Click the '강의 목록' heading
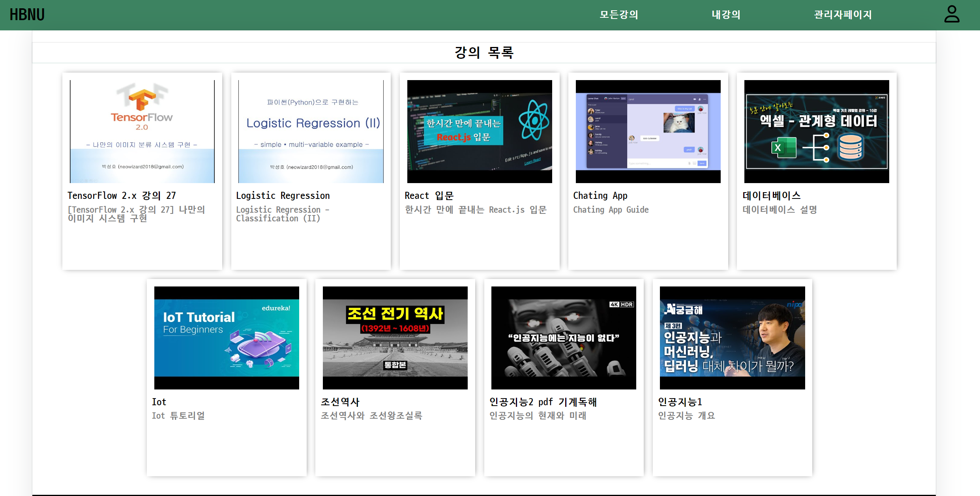 click(484, 52)
